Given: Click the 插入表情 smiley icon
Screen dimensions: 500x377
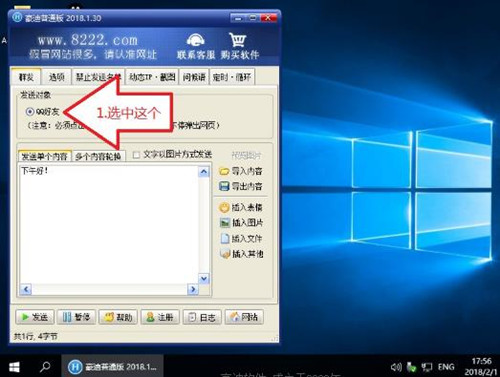Looking at the screenshot, I should (x=224, y=207).
